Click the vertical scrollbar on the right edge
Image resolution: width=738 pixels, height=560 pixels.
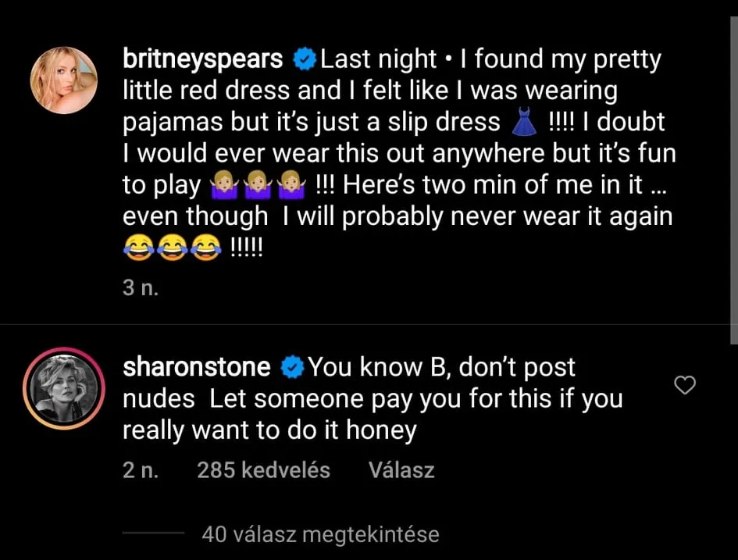pyautogui.click(x=734, y=179)
